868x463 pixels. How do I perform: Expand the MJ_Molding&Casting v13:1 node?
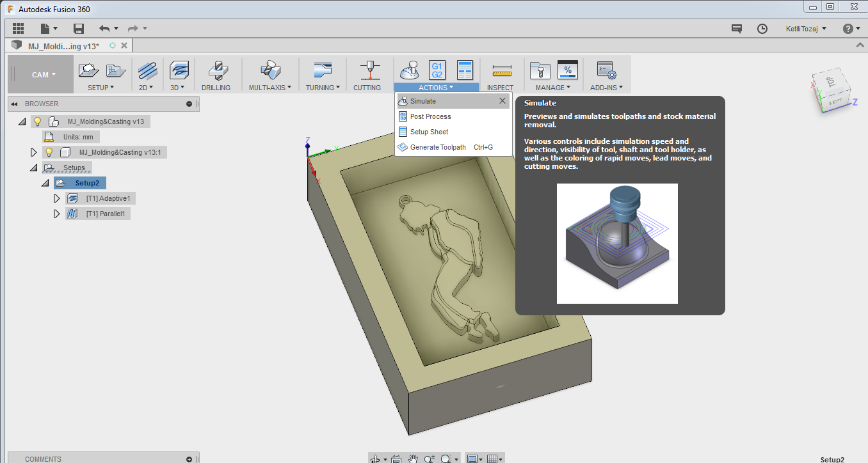point(34,152)
